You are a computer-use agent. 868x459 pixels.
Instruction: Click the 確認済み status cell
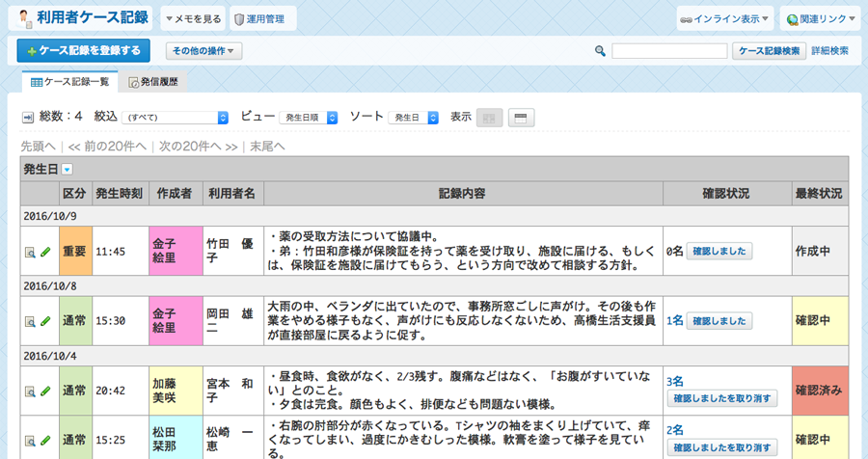tap(820, 391)
